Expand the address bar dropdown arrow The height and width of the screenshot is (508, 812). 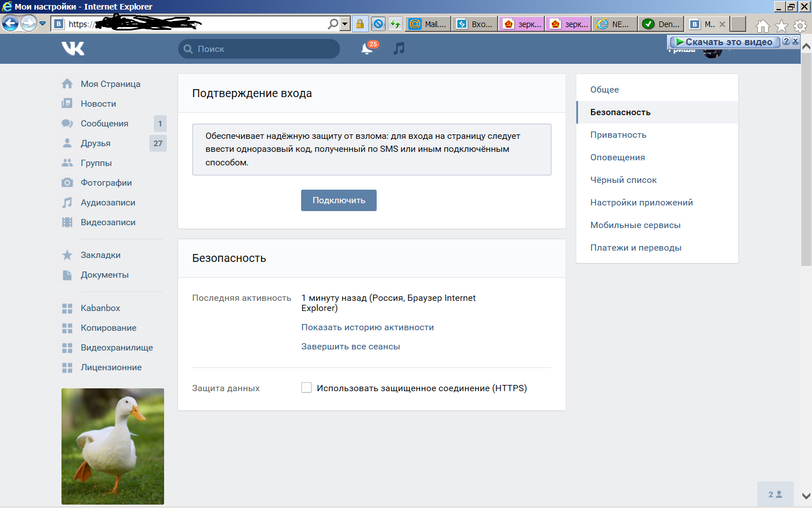pyautogui.click(x=345, y=24)
